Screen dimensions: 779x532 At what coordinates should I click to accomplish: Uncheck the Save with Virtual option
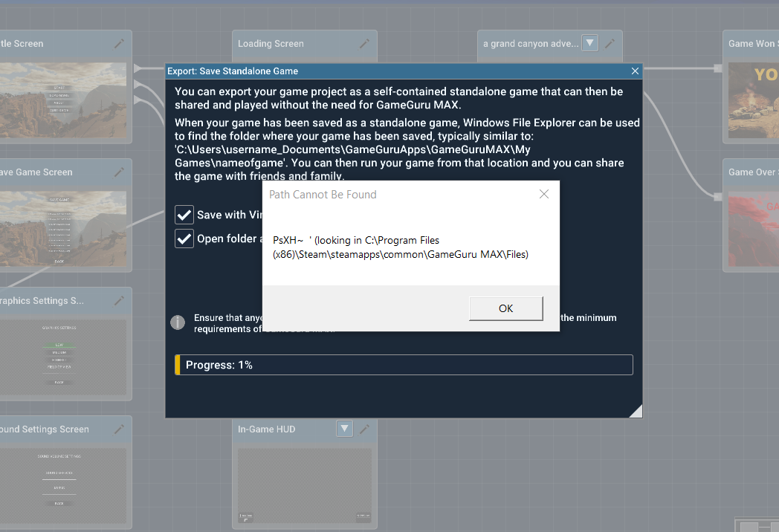click(184, 215)
